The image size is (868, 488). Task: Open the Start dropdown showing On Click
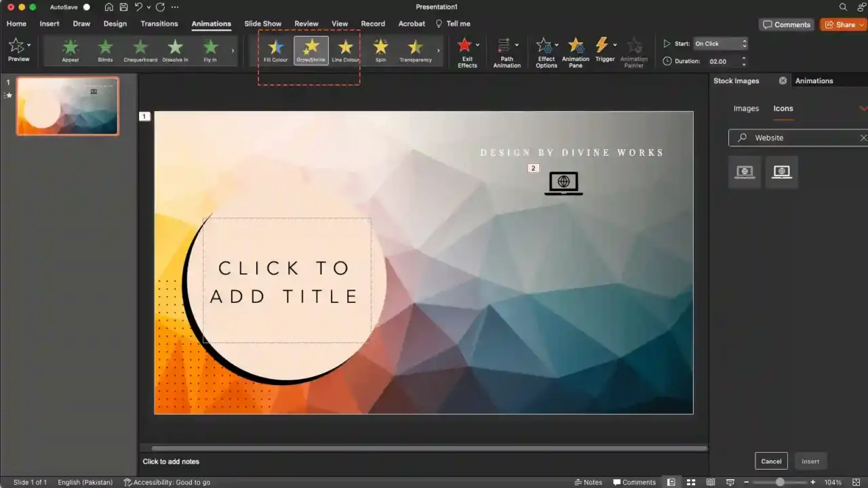point(720,43)
